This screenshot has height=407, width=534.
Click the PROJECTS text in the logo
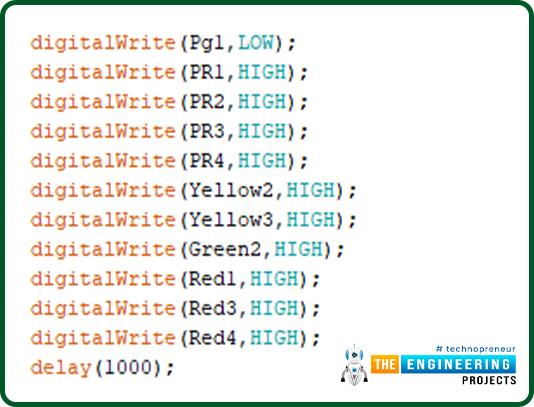click(489, 380)
